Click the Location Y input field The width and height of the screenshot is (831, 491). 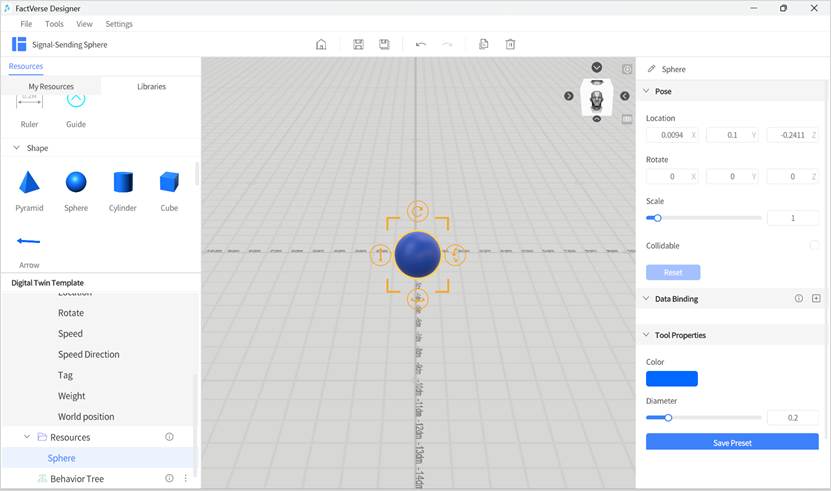click(732, 135)
